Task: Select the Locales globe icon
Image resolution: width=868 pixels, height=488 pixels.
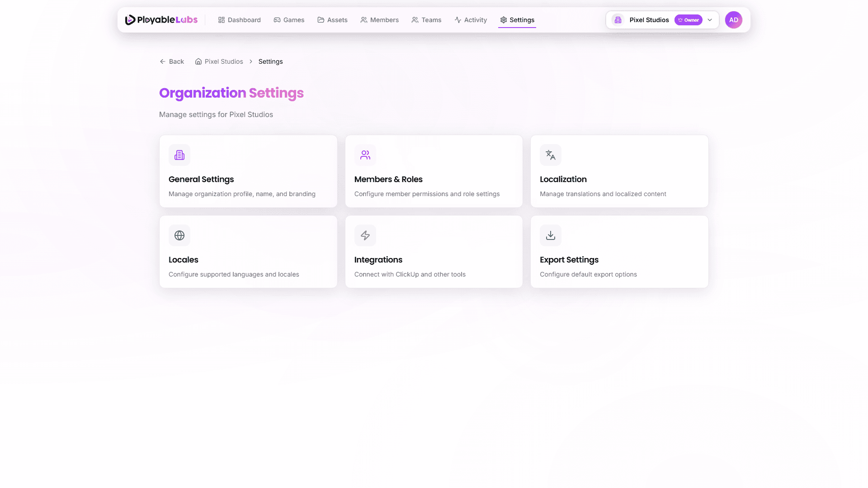Action: (x=179, y=235)
